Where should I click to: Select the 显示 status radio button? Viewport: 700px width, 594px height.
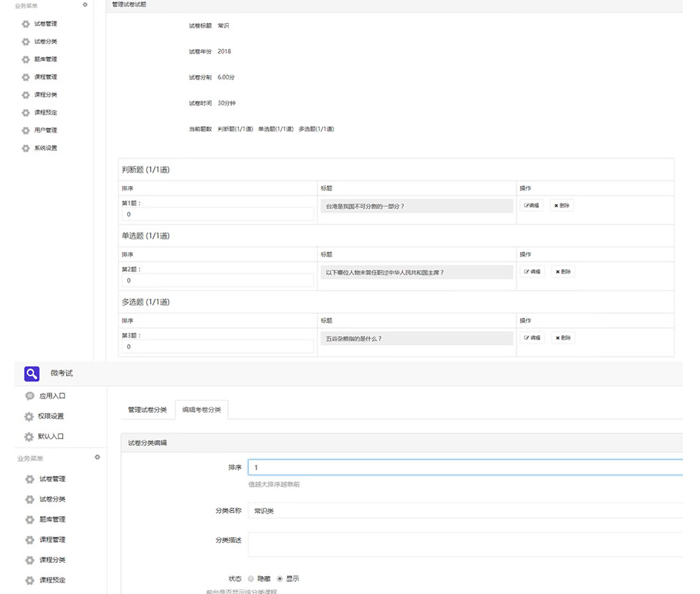[280, 578]
